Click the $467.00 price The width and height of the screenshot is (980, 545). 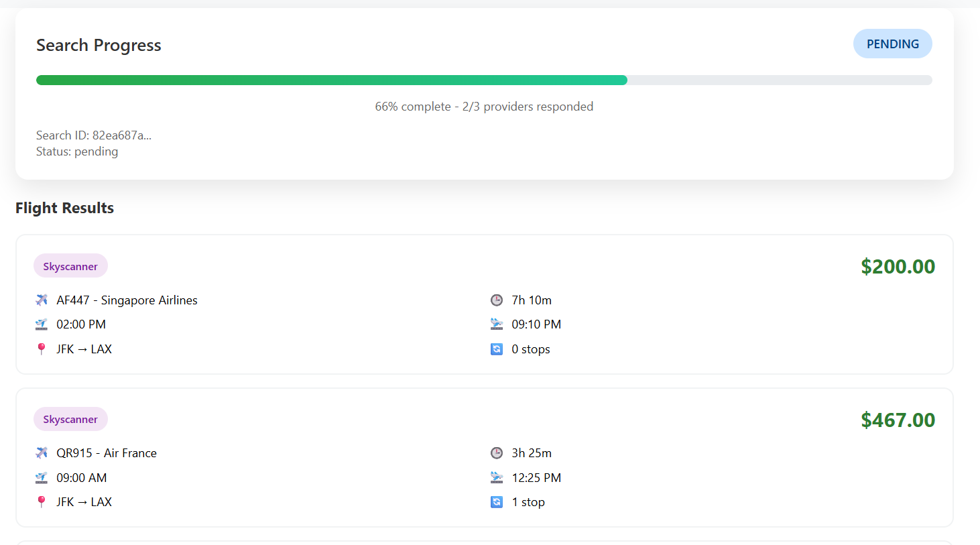click(x=898, y=420)
